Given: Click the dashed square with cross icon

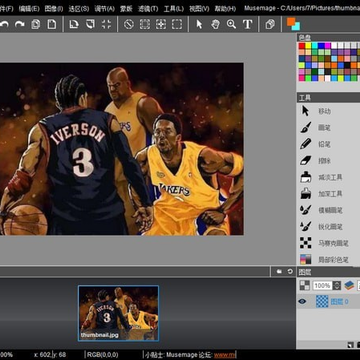Looking at the screenshot, I should 161,24.
